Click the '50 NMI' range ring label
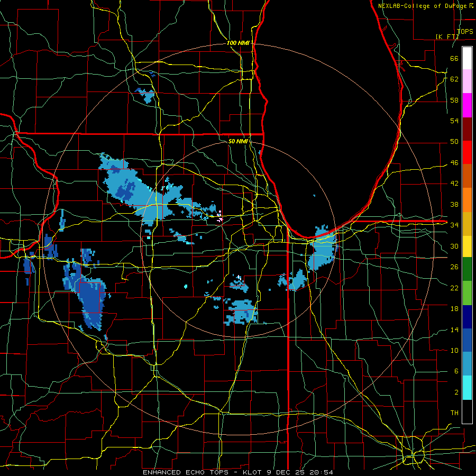This screenshot has width=476, height=476. pyautogui.click(x=238, y=141)
